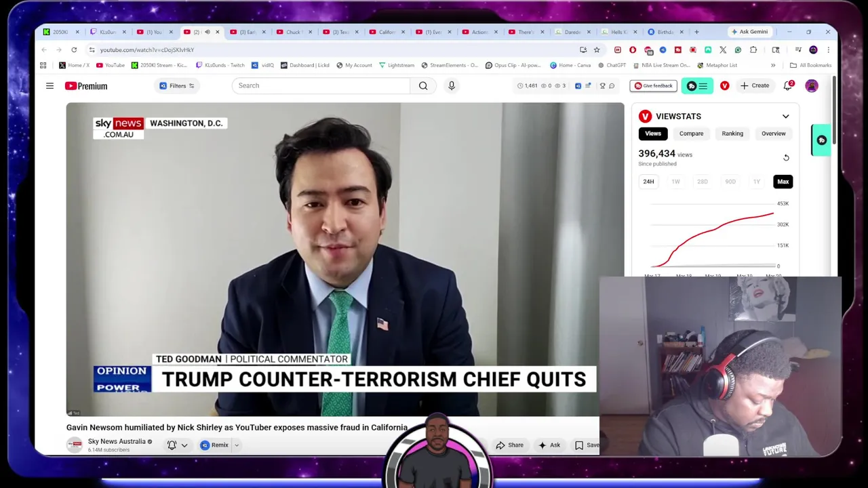Screen dimensions: 868x488
Task: Click the page vertical scrollbar
Action: pos(834,108)
